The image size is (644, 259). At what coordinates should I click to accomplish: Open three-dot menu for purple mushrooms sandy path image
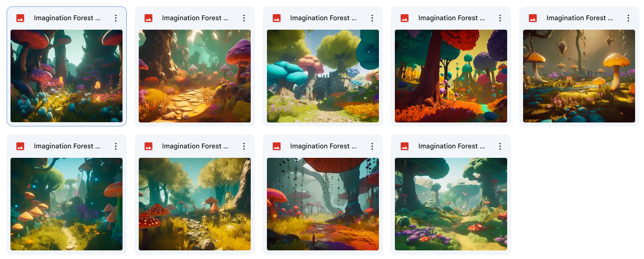pyautogui.click(x=500, y=146)
